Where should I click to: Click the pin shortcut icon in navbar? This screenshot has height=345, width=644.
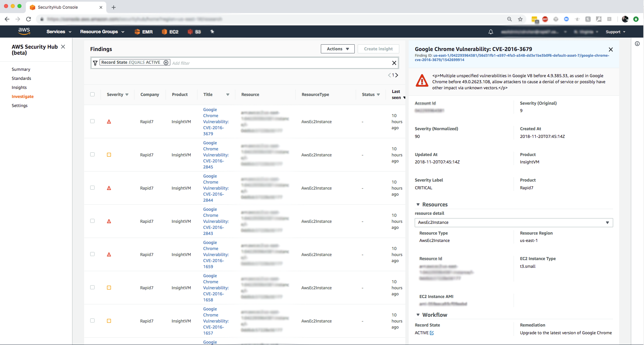tap(212, 32)
